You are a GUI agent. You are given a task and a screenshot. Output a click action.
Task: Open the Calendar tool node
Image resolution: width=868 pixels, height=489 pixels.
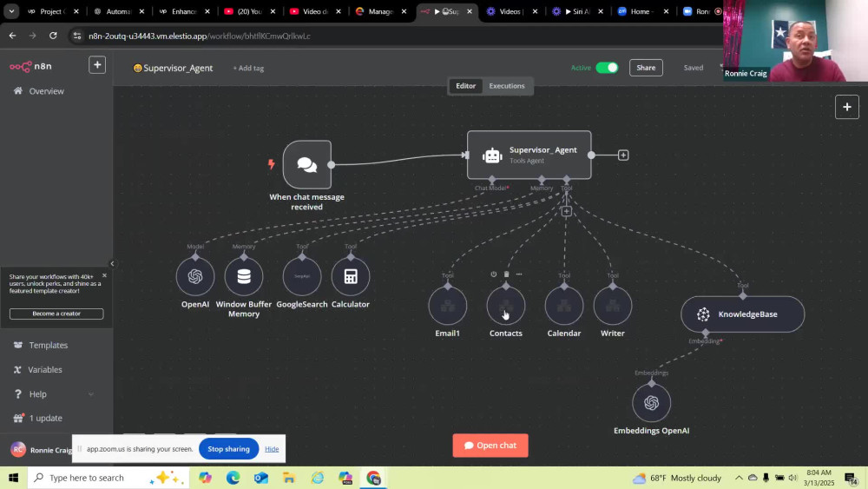564,305
